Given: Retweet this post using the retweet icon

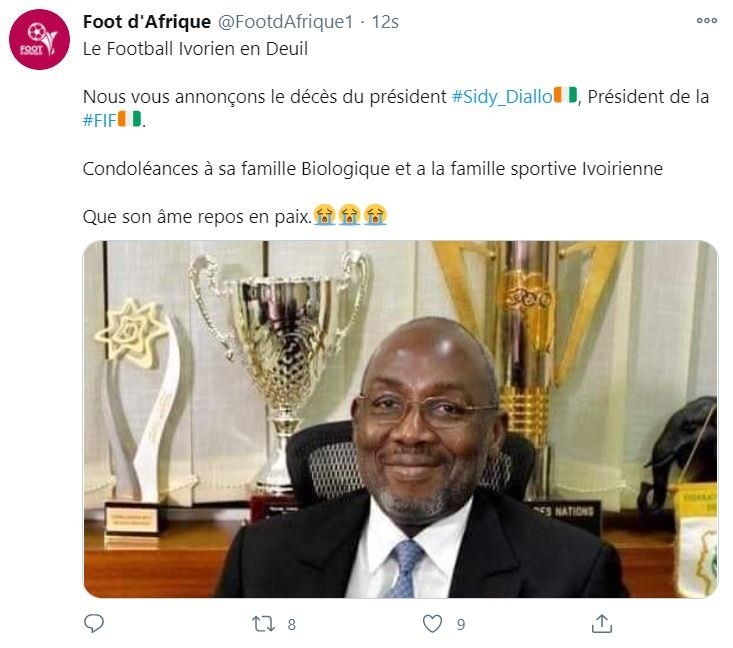Looking at the screenshot, I should click(x=263, y=623).
